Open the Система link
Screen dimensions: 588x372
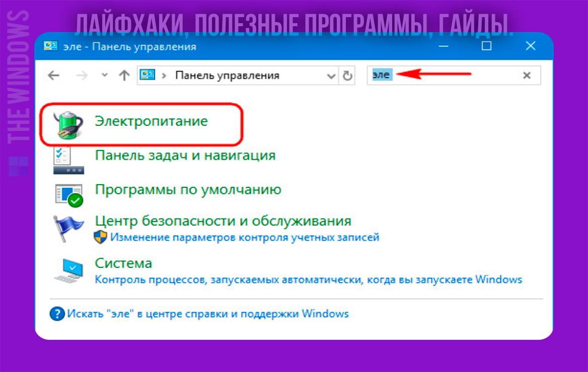click(123, 263)
